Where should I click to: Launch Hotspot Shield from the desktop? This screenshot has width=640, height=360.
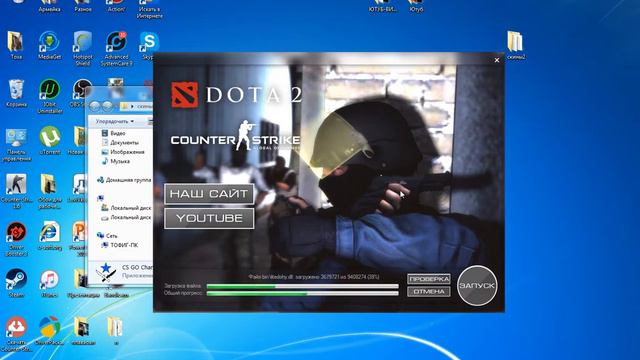(83, 48)
